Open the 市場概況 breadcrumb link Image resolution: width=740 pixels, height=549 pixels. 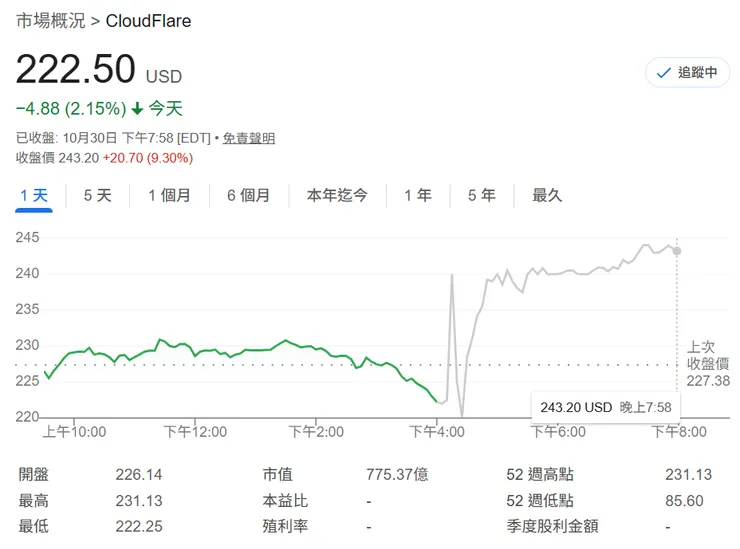tap(51, 21)
